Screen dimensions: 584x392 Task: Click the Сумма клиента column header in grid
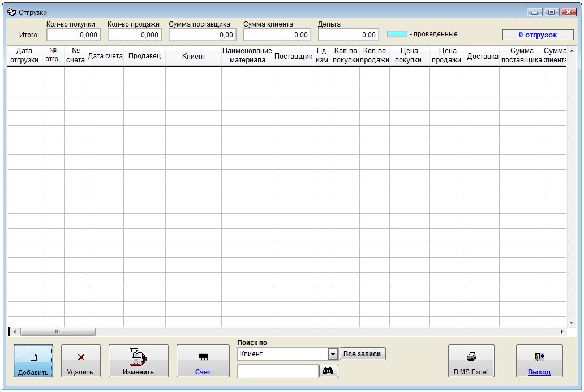pos(555,55)
